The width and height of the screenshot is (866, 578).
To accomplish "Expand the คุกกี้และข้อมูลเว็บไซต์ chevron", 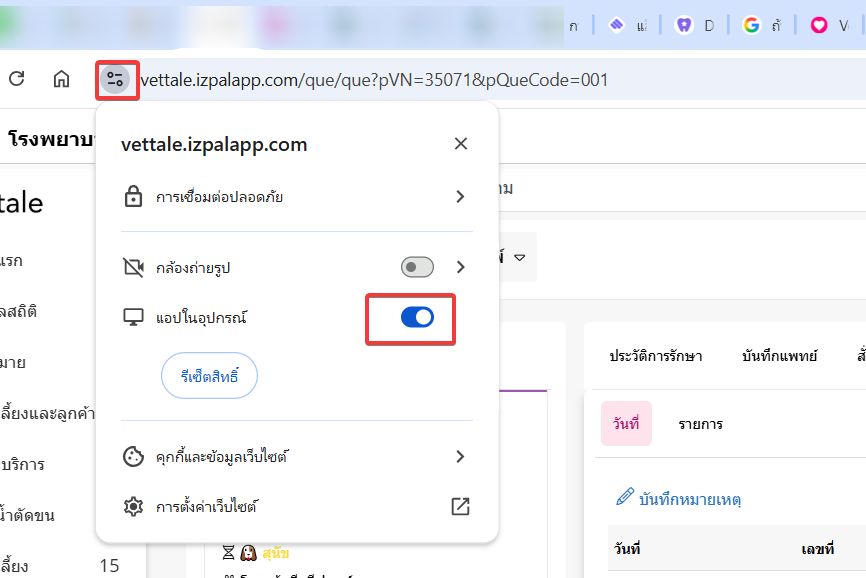I will coord(460,457).
